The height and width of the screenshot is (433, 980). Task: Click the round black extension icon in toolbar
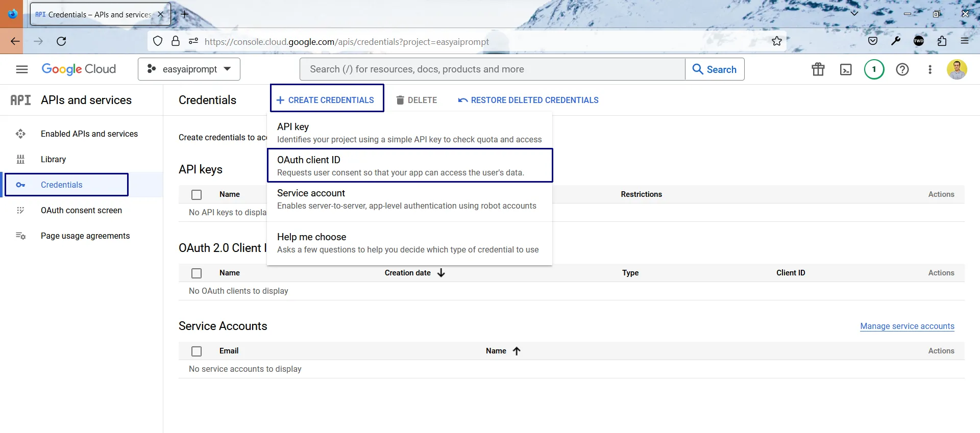click(x=919, y=41)
